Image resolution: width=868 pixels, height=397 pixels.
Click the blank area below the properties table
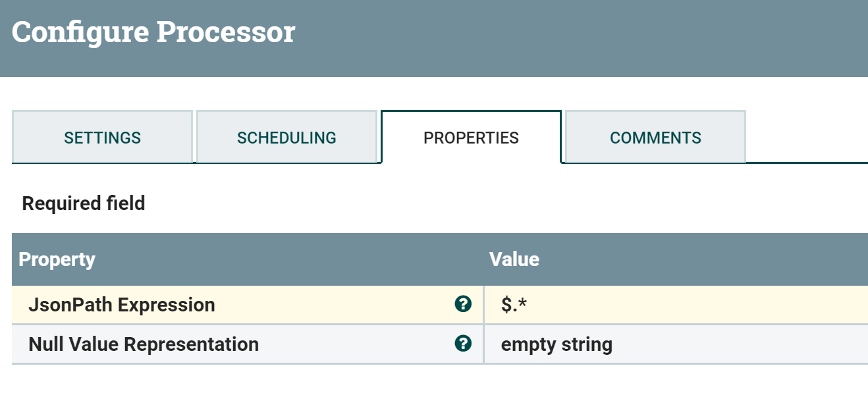(435, 382)
